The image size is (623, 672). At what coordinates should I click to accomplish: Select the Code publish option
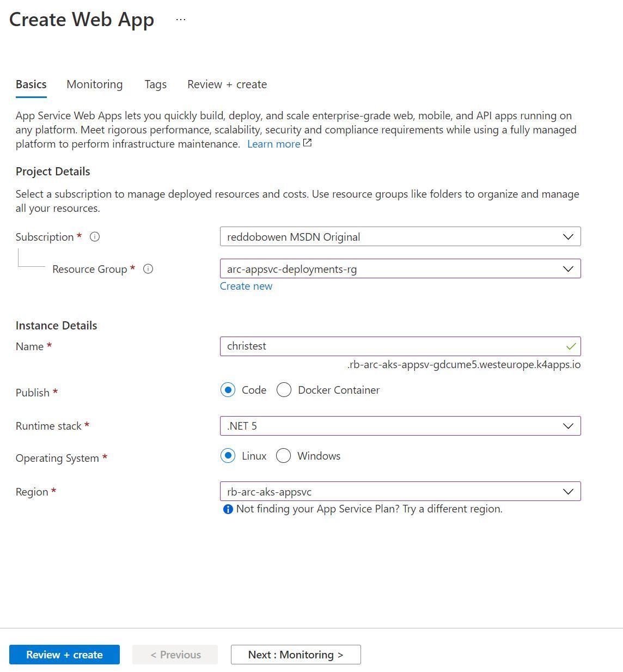[228, 390]
